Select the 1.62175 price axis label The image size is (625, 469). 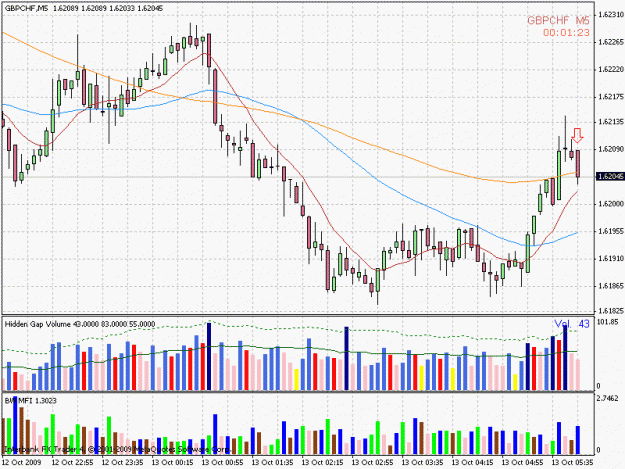(611, 97)
